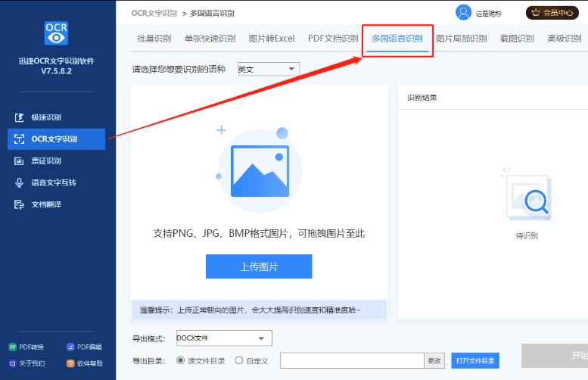Click OCR文字识别 in the breadcrumb
Image resolution: width=588 pixels, height=380 pixels.
pos(154,13)
